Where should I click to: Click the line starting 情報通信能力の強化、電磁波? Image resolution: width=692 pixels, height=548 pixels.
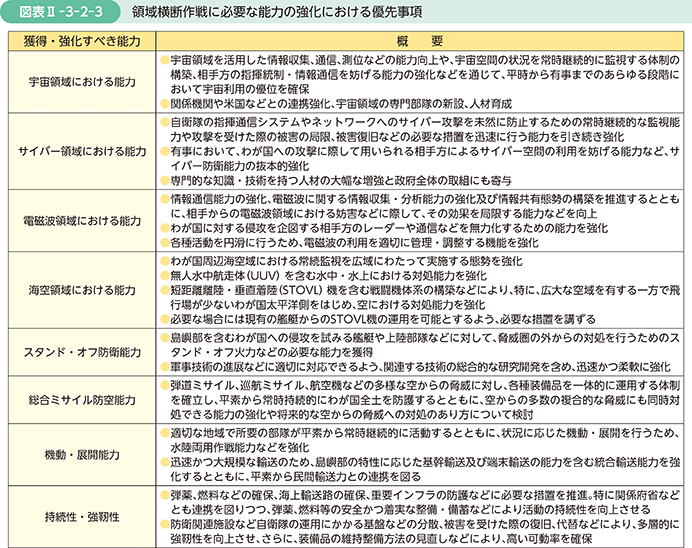425,199
